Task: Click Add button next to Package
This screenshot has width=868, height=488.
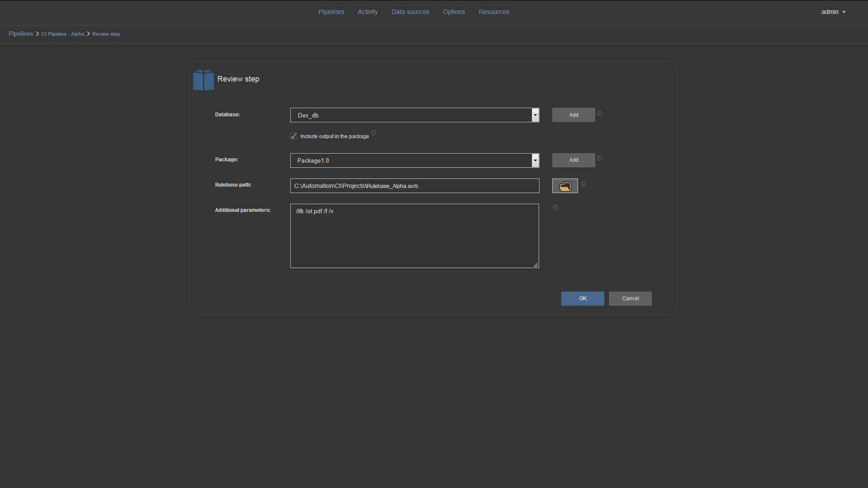Action: [573, 160]
